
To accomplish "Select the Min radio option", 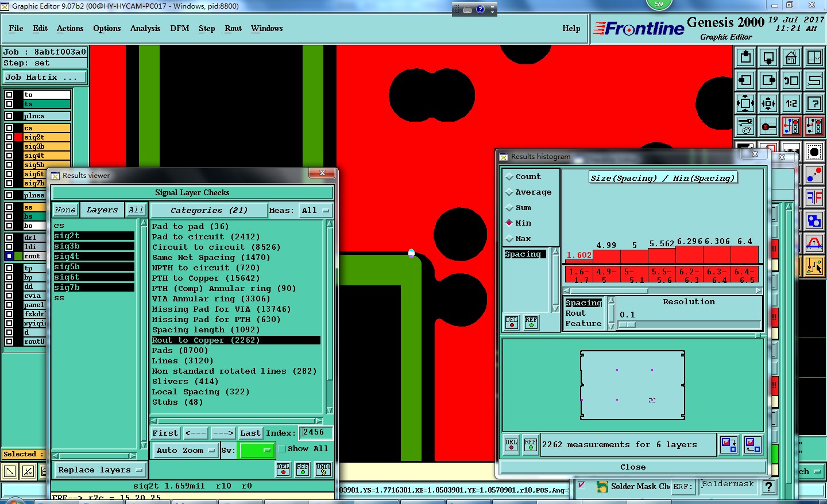I will 509,223.
